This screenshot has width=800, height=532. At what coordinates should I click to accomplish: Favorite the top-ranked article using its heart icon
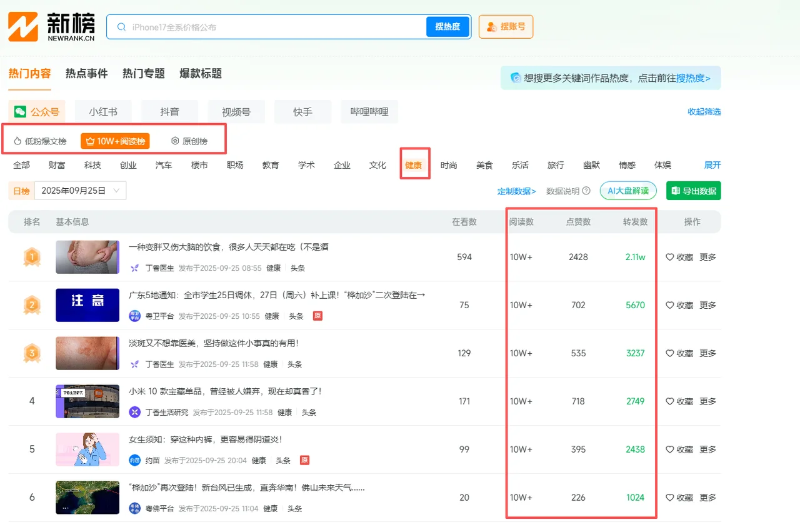pos(671,257)
